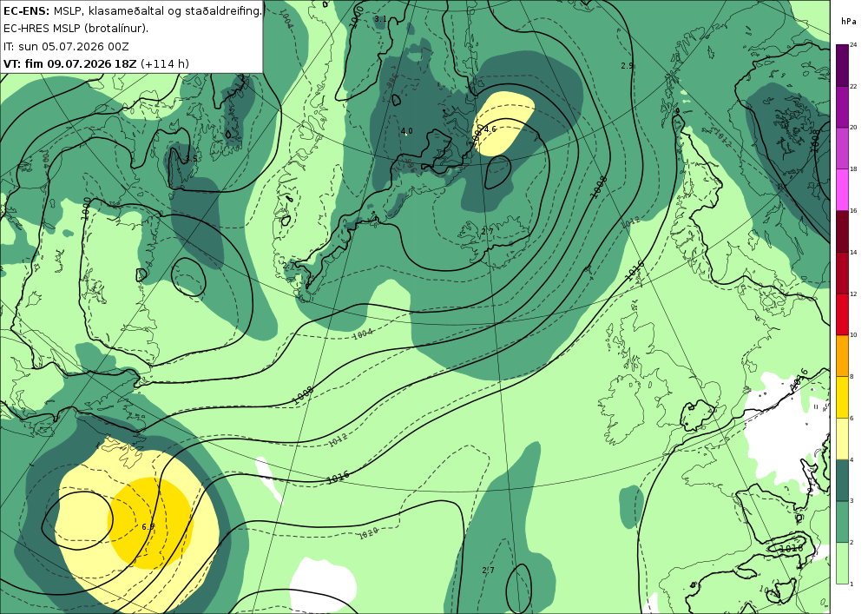This screenshot has width=868, height=614.
Task: Click the red 10–12 hPa legend color
Action: [842, 314]
